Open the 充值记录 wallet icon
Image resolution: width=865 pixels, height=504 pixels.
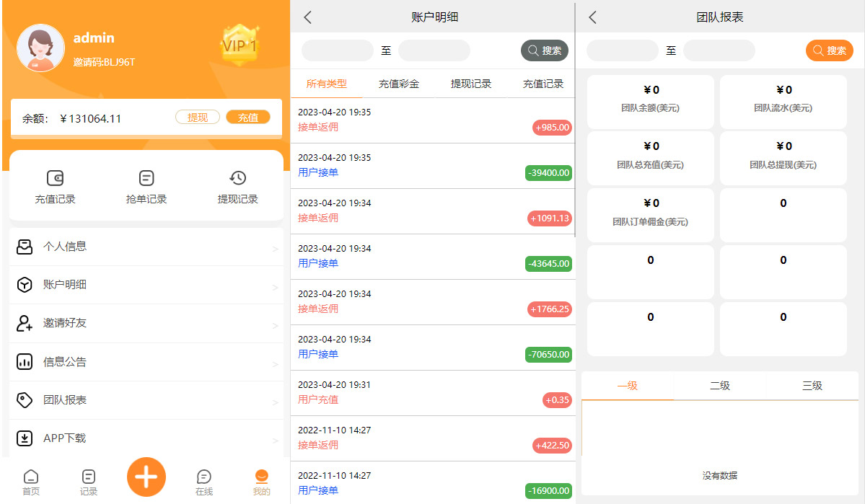[x=55, y=179]
